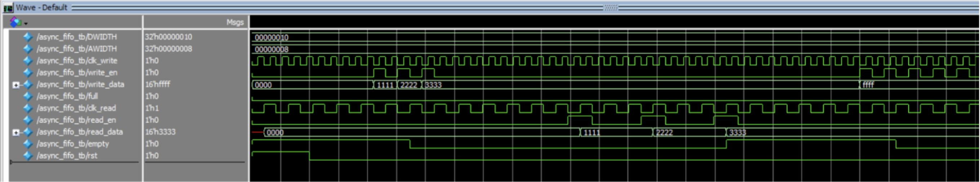Screen dimensions: 980x182
Task: Click the write_en signal diamond icon
Action: tap(28, 73)
